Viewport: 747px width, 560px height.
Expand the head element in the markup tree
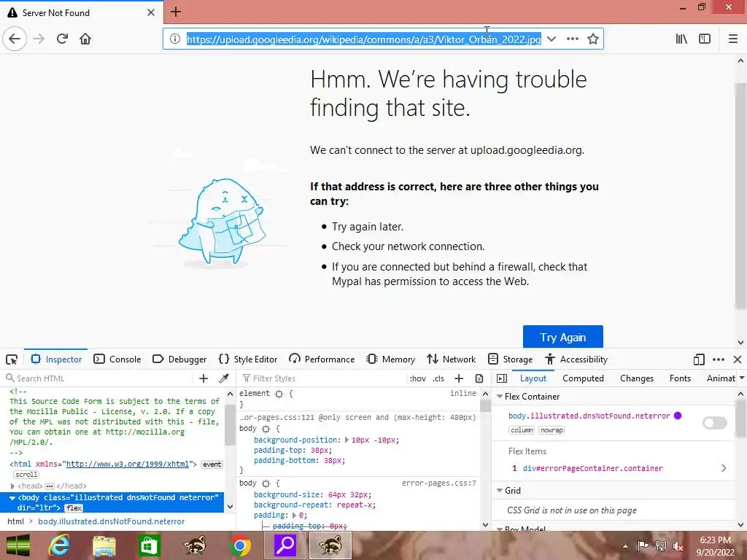point(13,486)
